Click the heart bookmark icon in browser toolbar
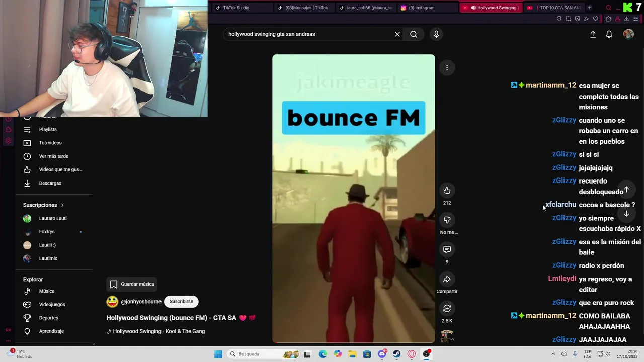 [x=596, y=19]
